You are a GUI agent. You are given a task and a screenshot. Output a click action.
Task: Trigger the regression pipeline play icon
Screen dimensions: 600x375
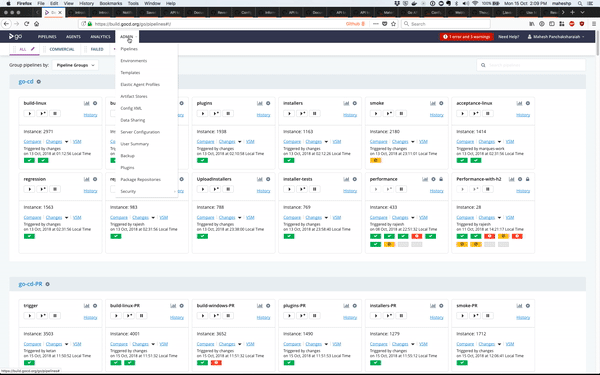29,189
